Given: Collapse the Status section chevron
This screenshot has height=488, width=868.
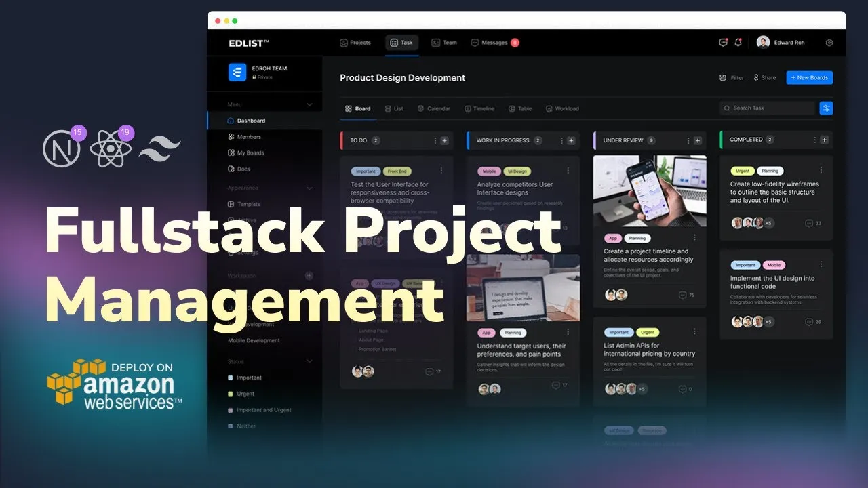Looking at the screenshot, I should coord(310,361).
